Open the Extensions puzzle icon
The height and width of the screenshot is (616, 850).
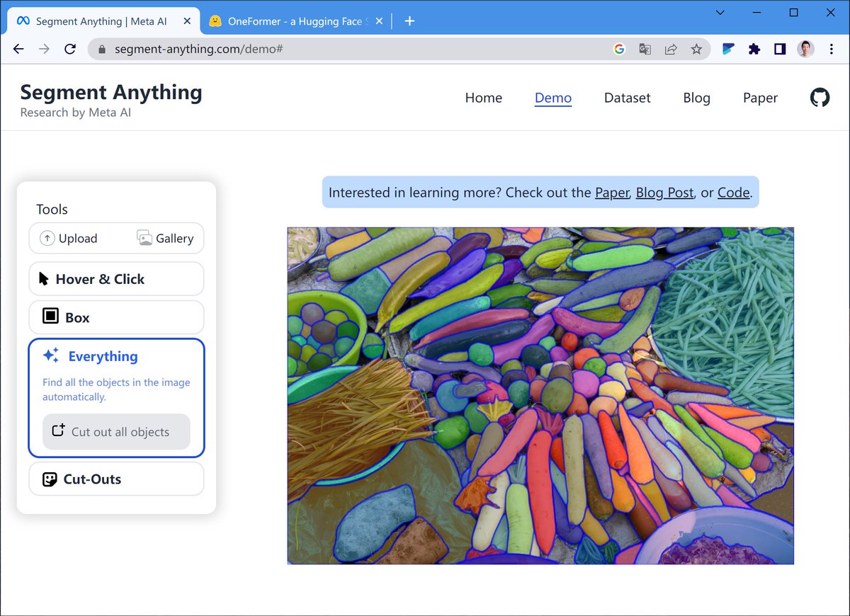(754, 49)
